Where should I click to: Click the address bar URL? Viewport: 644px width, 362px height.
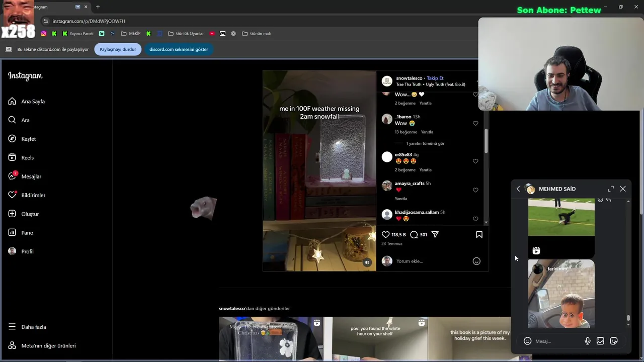(x=89, y=21)
